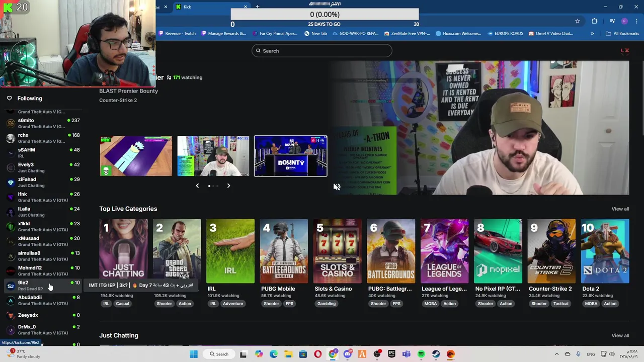Click ifnk's avatar in the sidebar
The image size is (644, 362).
click(11, 197)
